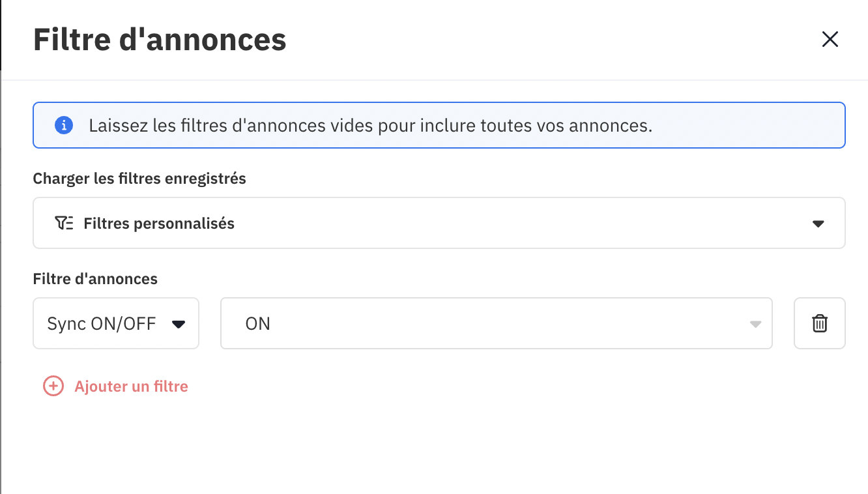Click the grey caret in the ON field
Image resolution: width=868 pixels, height=494 pixels.
(x=755, y=324)
